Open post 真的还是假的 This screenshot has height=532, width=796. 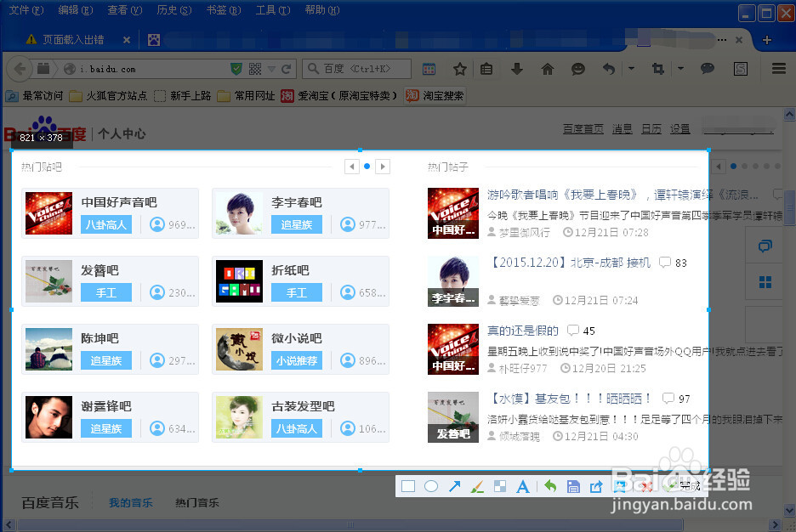tap(523, 331)
